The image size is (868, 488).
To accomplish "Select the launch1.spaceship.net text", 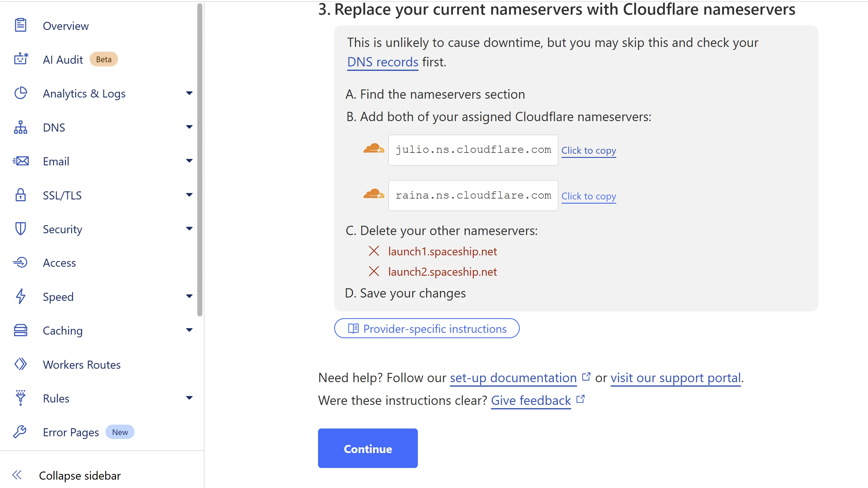I will [442, 251].
